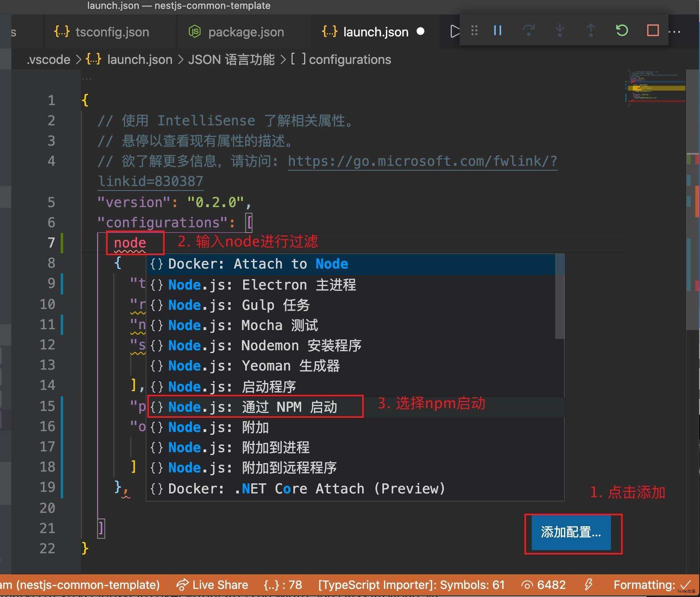The width and height of the screenshot is (700, 597).
Task: Stop the debug session
Action: point(653,30)
